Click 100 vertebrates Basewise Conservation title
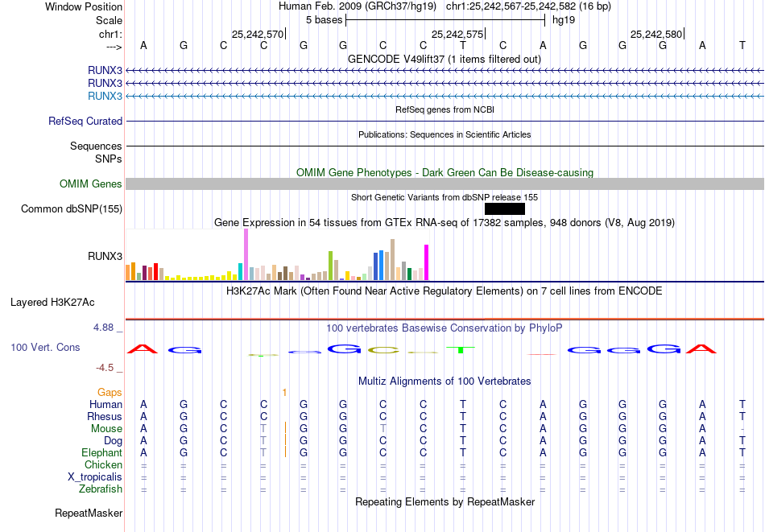Viewport: 765px width, 532px height. [x=445, y=328]
